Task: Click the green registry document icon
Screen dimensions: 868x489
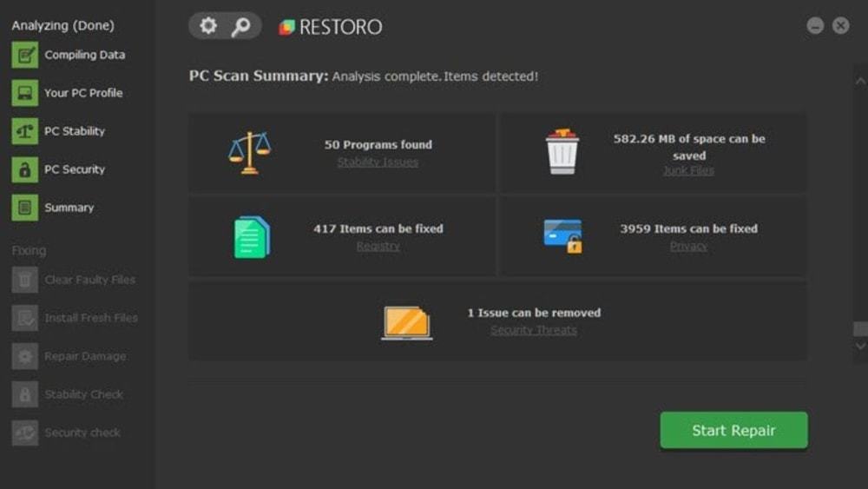Action: [252, 237]
